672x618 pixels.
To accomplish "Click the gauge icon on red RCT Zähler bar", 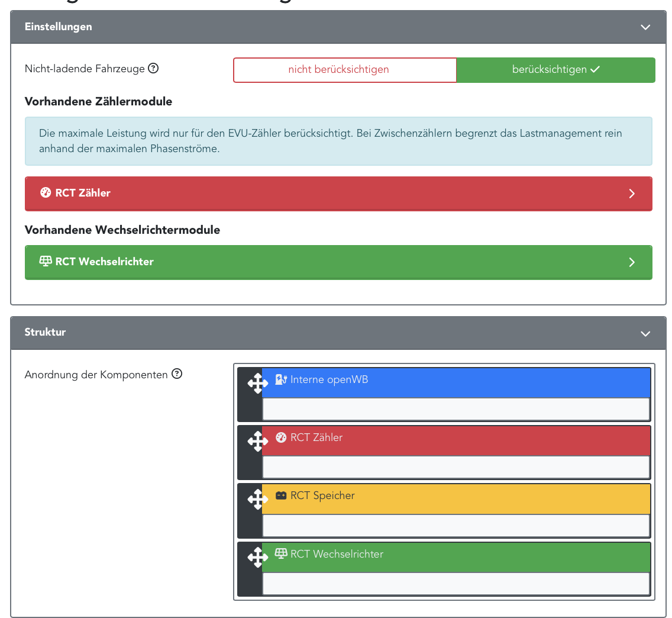I will point(46,192).
